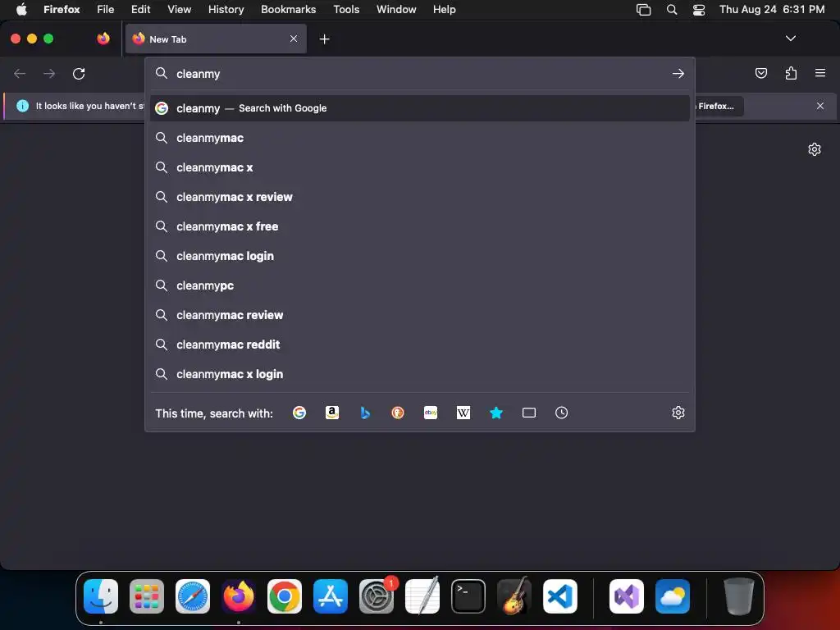Select the 'cleanmymac x login' suggestion
The width and height of the screenshot is (840, 630).
click(x=420, y=374)
